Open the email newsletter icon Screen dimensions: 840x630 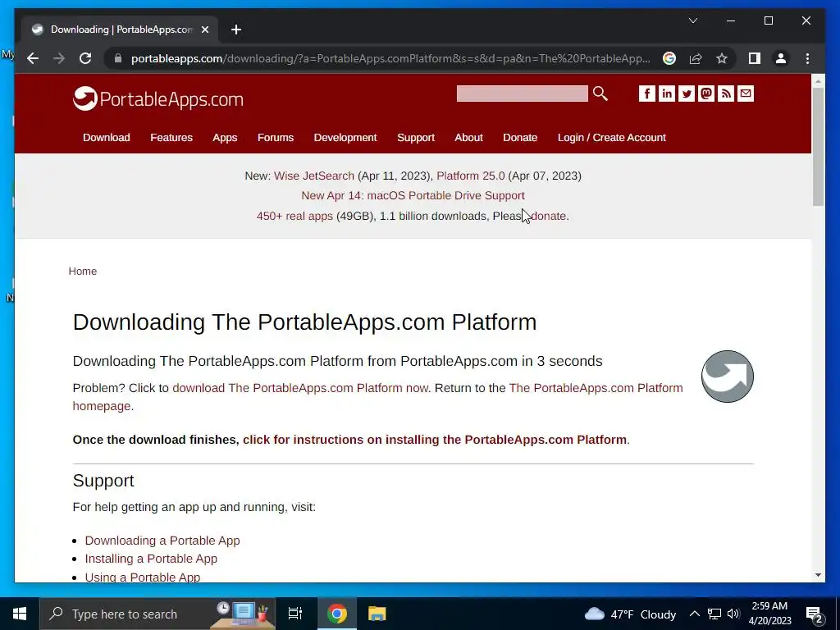[746, 94]
